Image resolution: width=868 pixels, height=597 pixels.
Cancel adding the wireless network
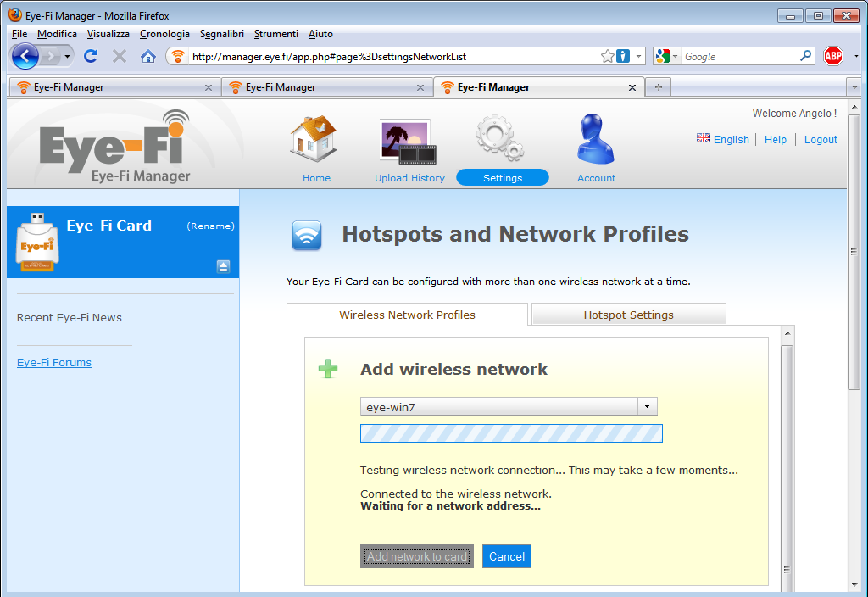pyautogui.click(x=507, y=556)
